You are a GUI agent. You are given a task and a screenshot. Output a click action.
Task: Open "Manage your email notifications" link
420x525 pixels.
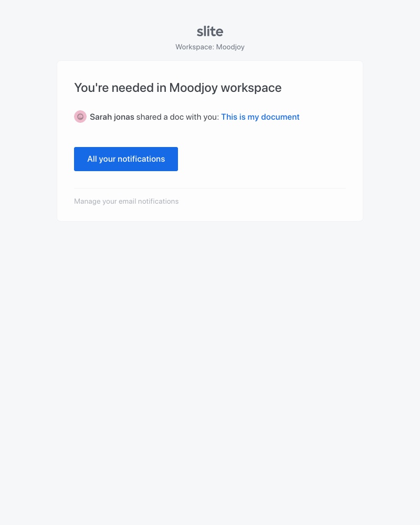[126, 202]
